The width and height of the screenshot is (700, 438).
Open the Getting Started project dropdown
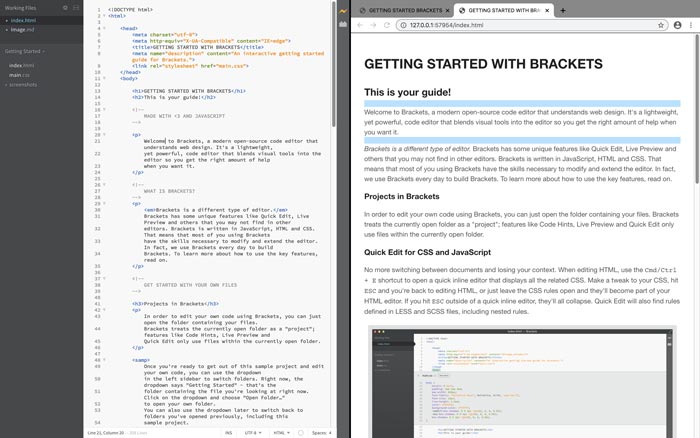tap(25, 51)
